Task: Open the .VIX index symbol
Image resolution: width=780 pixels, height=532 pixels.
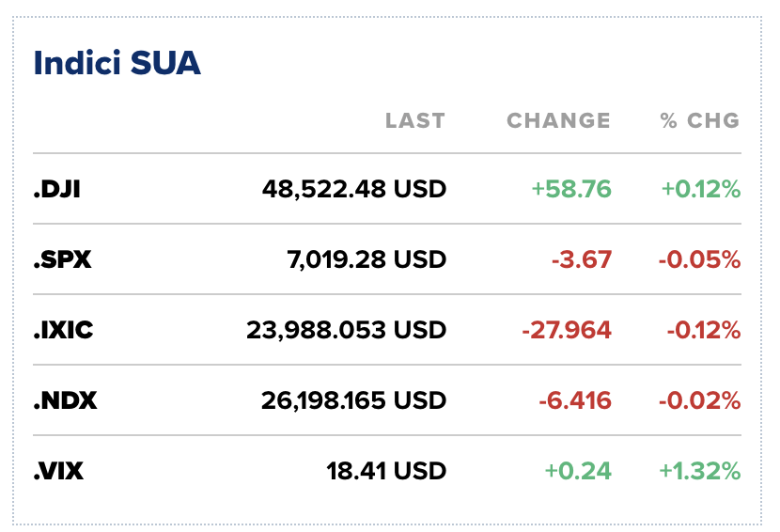Action: pyautogui.click(x=59, y=472)
